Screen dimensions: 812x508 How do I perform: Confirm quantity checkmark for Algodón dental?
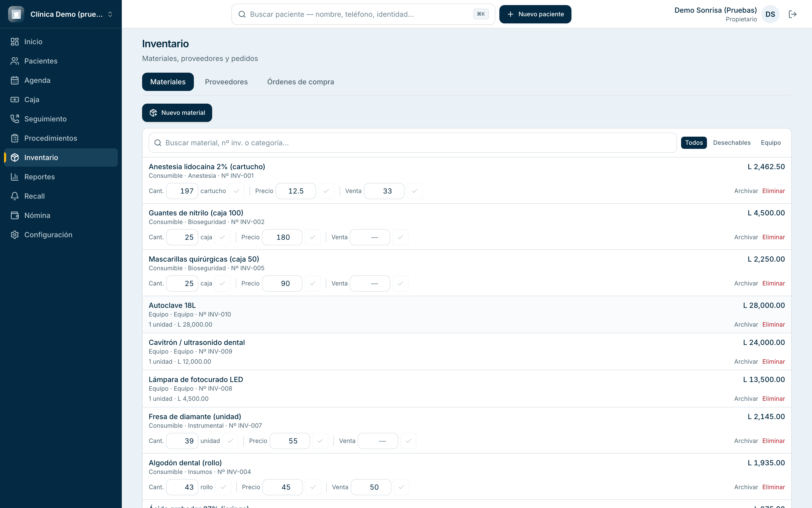point(223,487)
